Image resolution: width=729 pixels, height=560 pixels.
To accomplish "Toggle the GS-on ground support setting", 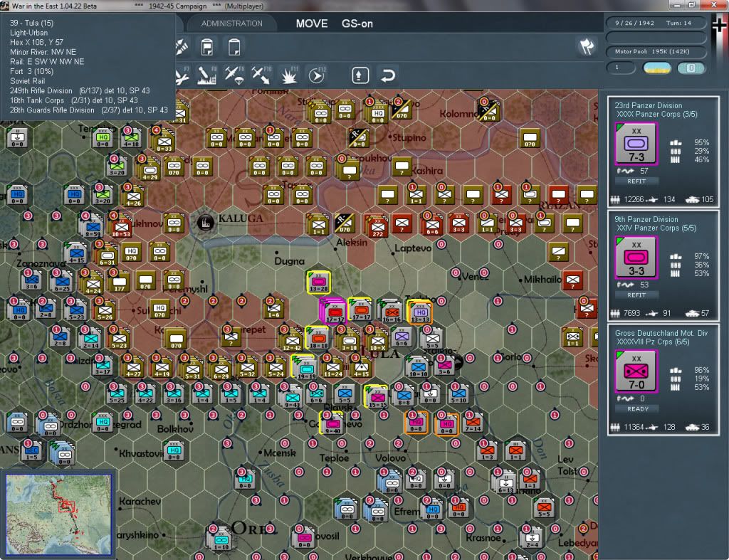I will pyautogui.click(x=357, y=23).
